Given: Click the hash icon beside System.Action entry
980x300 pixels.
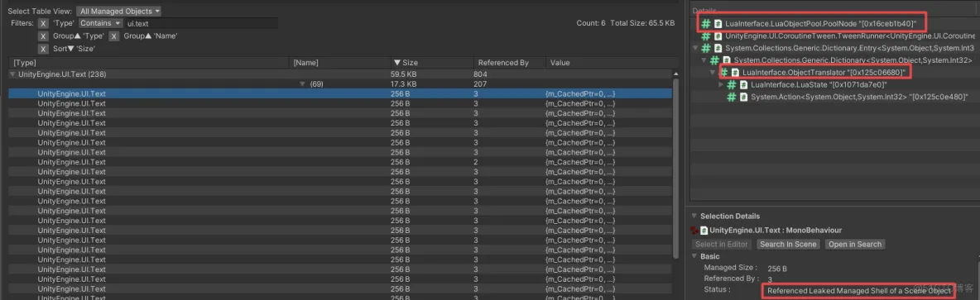Looking at the screenshot, I should tap(732, 98).
